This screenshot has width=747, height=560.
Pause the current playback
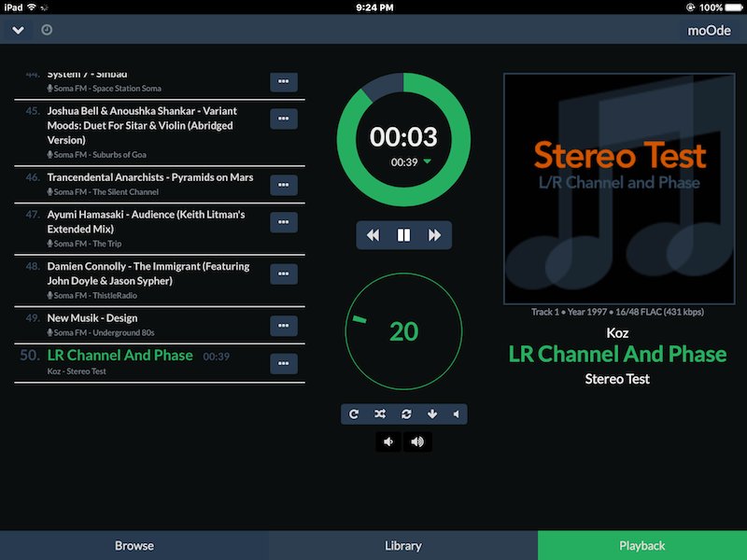[x=403, y=235]
